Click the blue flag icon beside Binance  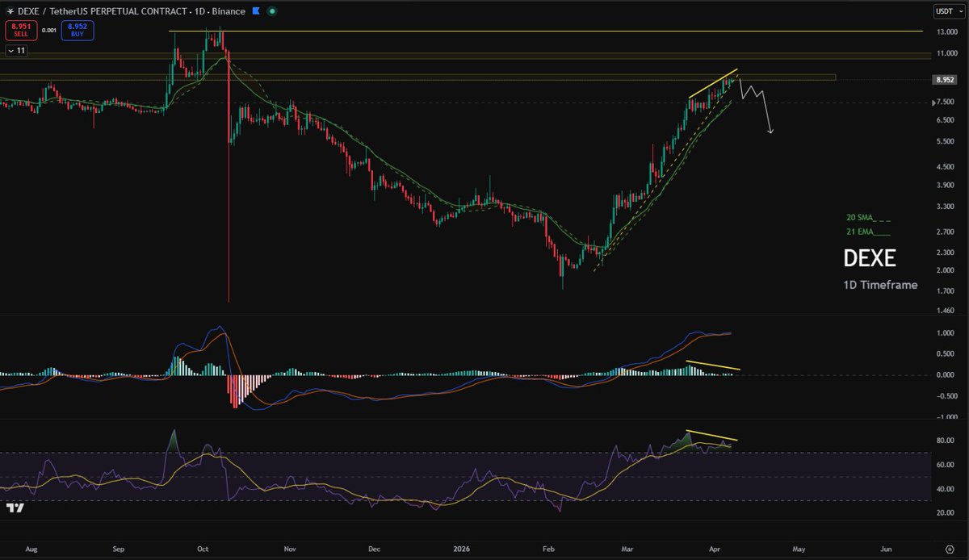257,10
